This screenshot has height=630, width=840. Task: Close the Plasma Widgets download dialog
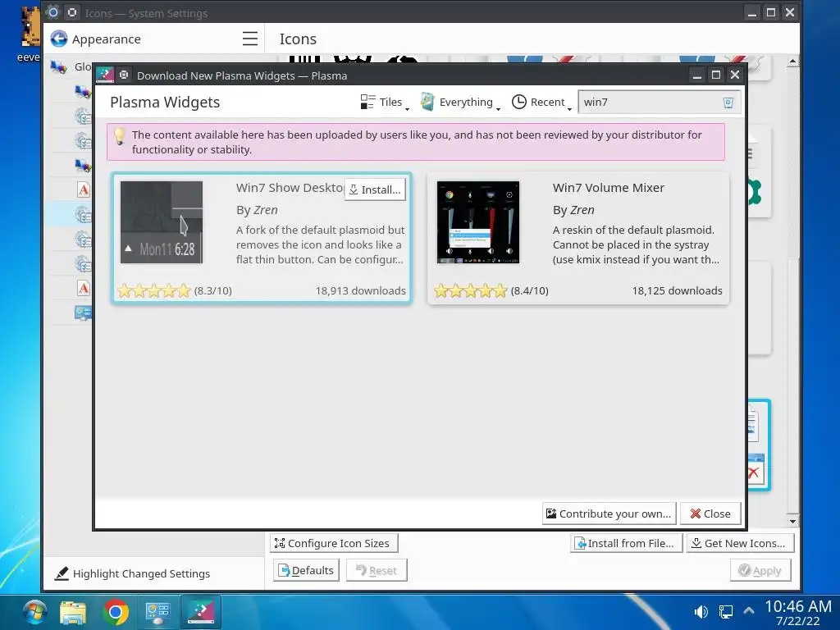(x=710, y=514)
